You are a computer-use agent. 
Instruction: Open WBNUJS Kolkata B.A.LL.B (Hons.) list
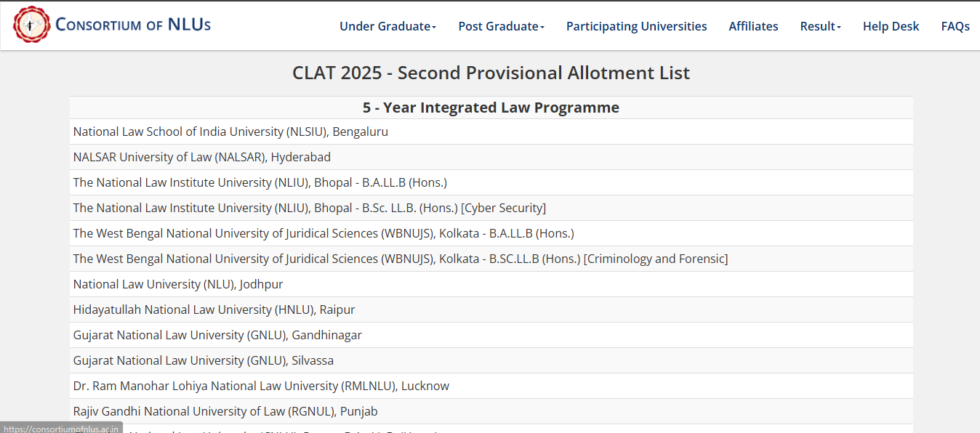[x=324, y=233]
